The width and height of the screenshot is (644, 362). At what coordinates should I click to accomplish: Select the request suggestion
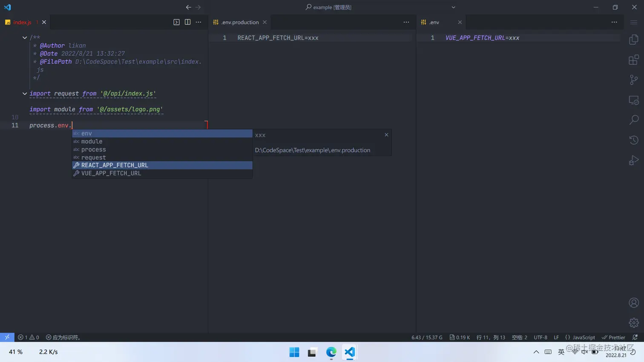(x=162, y=157)
